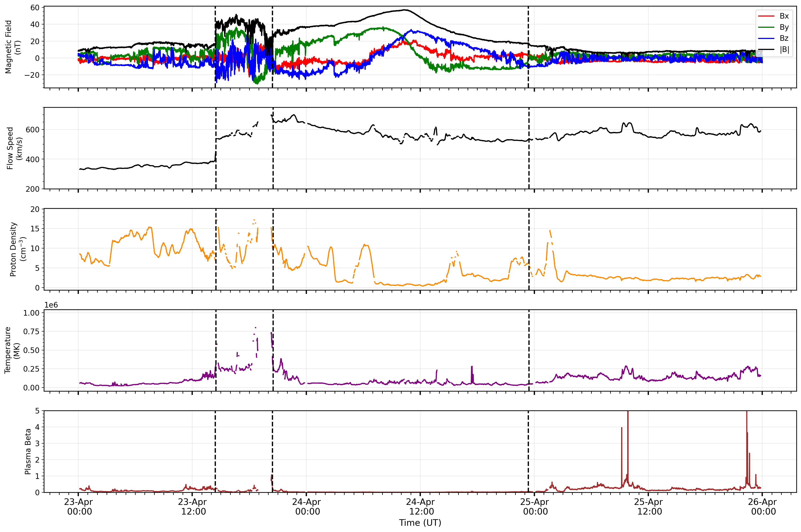Click the 24-Apr 12:00 tick label

(420, 506)
